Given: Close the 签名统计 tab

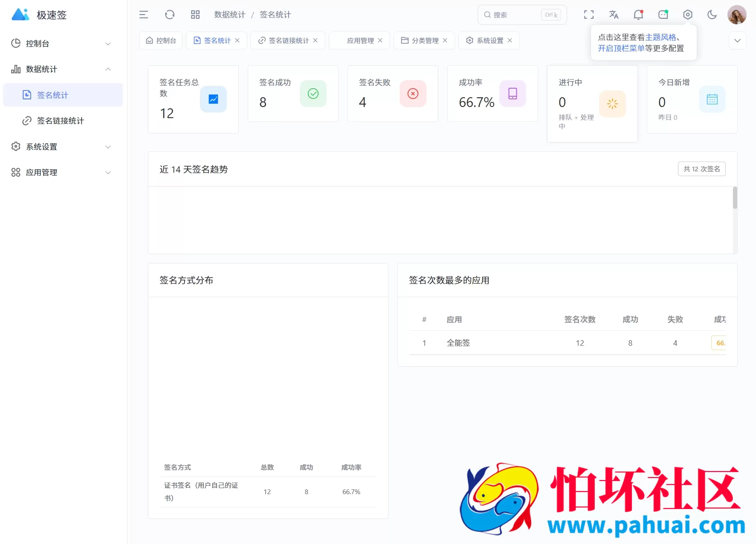Looking at the screenshot, I should tap(238, 41).
